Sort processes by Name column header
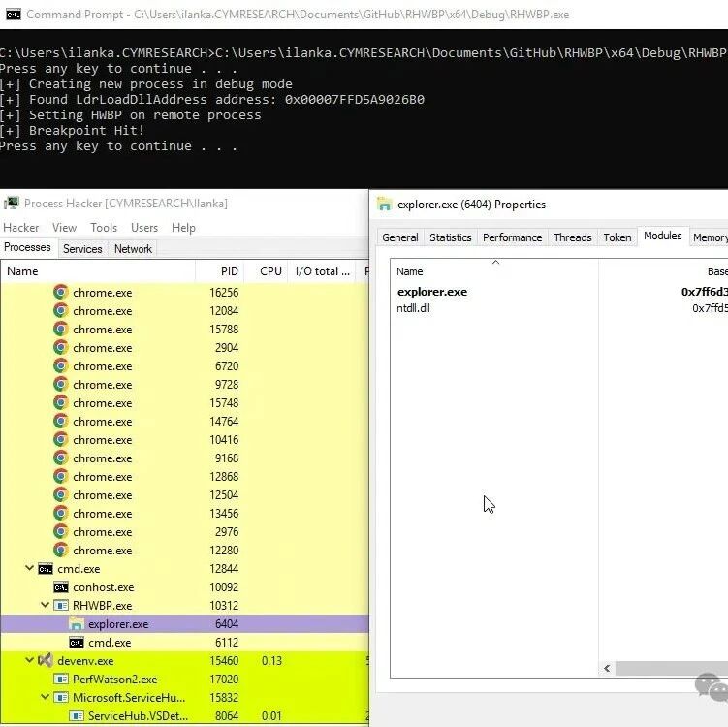Image resolution: width=728 pixels, height=727 pixels. tap(98, 271)
